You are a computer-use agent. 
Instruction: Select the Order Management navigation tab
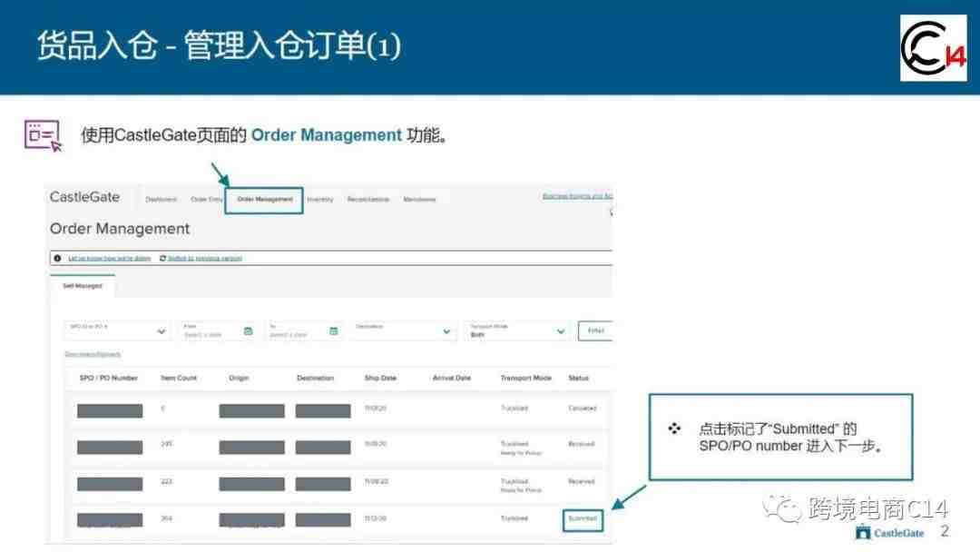tap(264, 200)
